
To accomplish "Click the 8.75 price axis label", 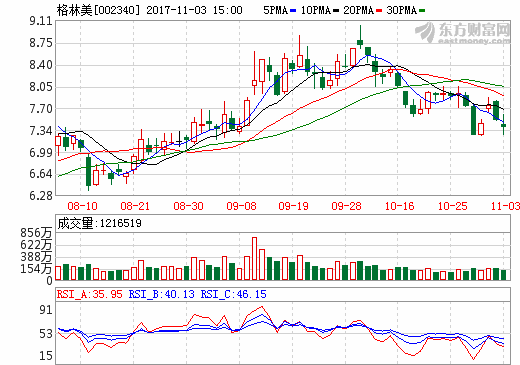I will click(41, 43).
